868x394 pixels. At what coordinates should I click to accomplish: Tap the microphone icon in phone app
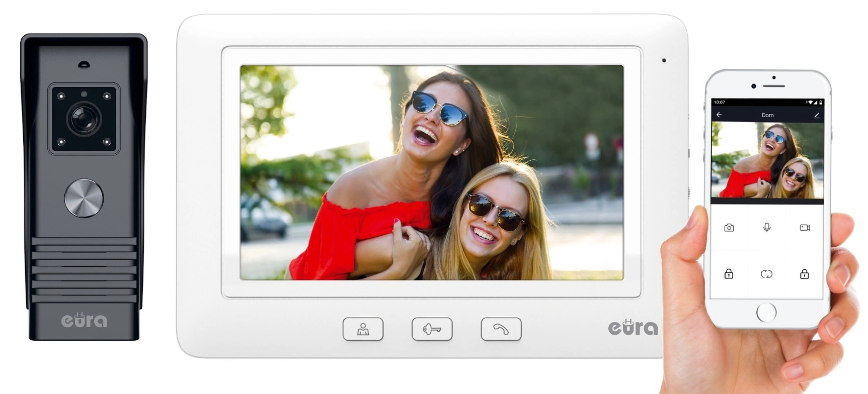tap(766, 228)
